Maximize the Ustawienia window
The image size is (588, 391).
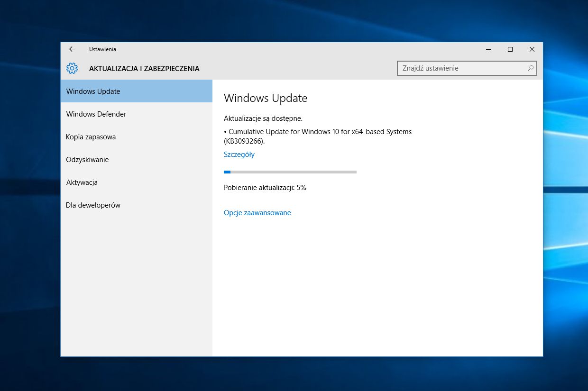pyautogui.click(x=510, y=49)
